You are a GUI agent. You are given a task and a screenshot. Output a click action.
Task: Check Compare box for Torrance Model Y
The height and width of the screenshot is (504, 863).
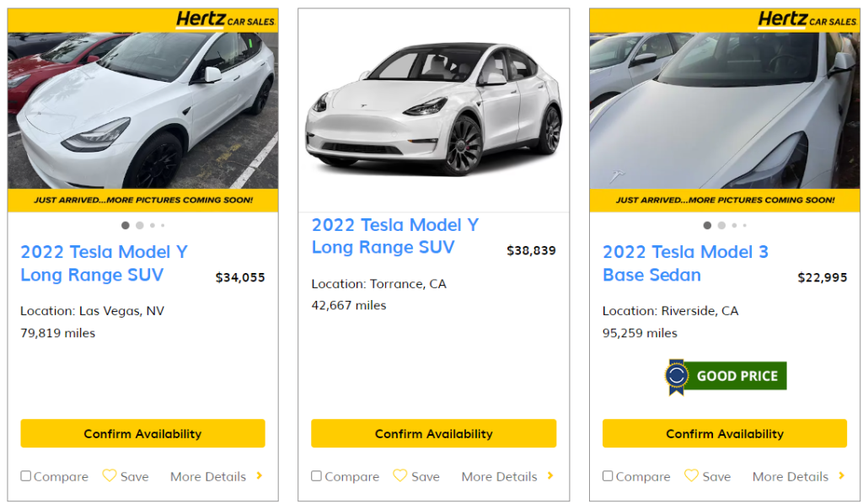(317, 476)
